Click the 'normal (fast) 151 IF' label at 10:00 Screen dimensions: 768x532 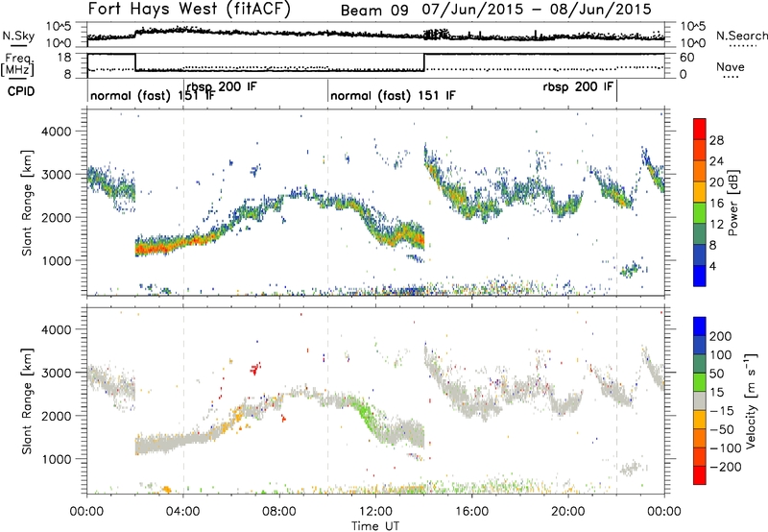(x=393, y=95)
